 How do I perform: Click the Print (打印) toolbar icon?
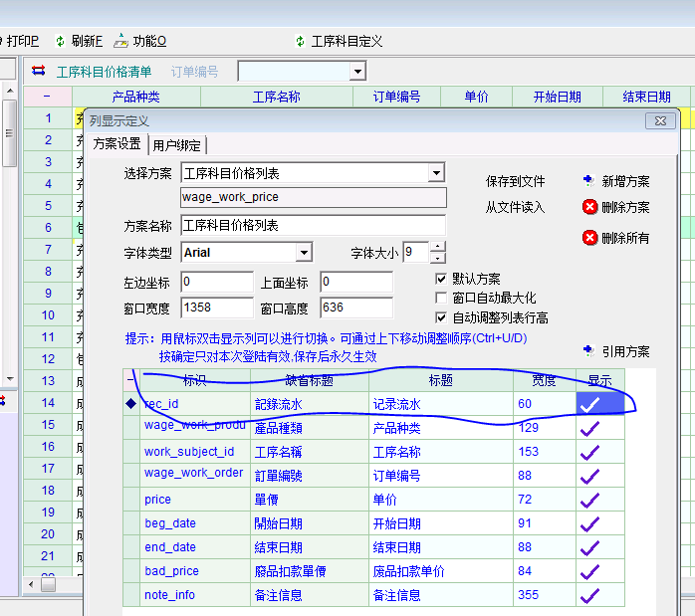click(22, 41)
